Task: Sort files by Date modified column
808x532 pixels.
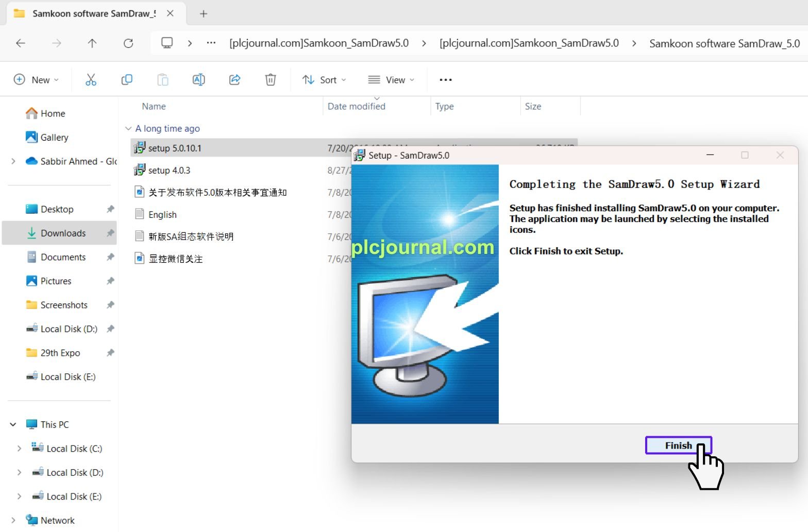Action: click(x=357, y=106)
